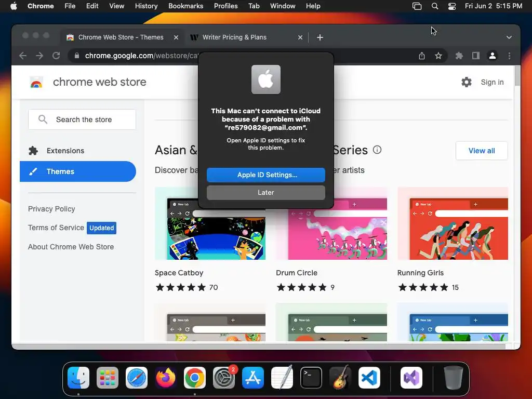This screenshot has height=399, width=532.
Task: Open the Chrome profile avatar
Action: 493,56
